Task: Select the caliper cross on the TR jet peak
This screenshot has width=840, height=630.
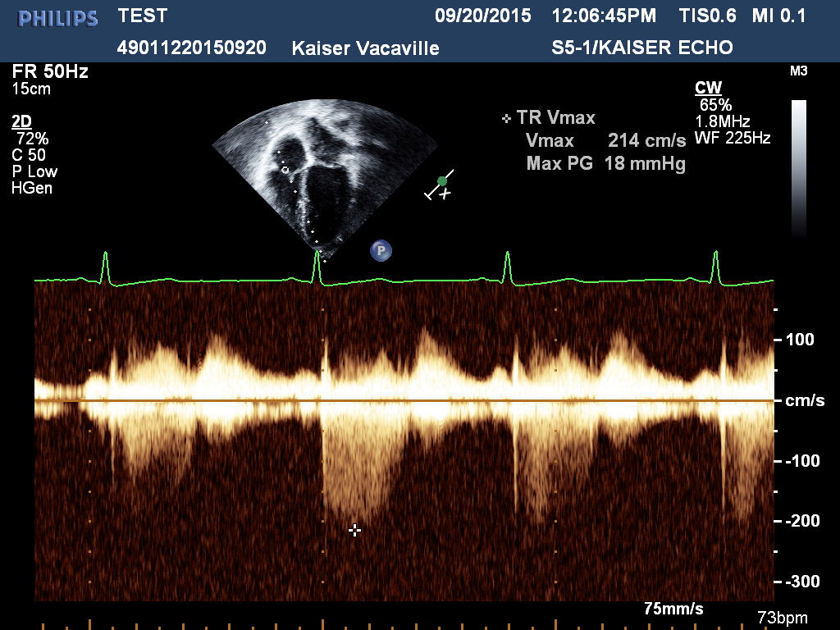Action: point(354,530)
